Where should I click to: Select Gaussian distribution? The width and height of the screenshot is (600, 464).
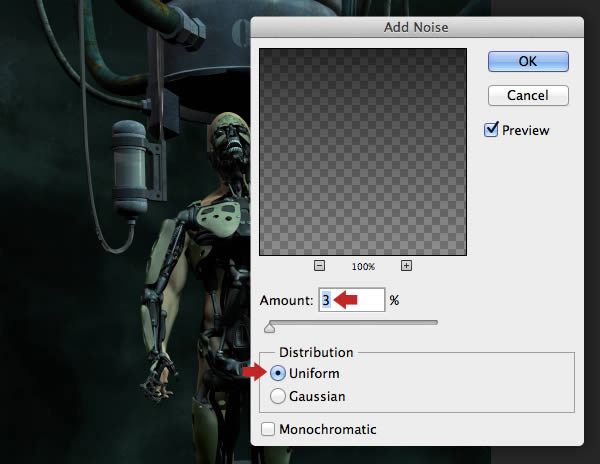[x=277, y=396]
